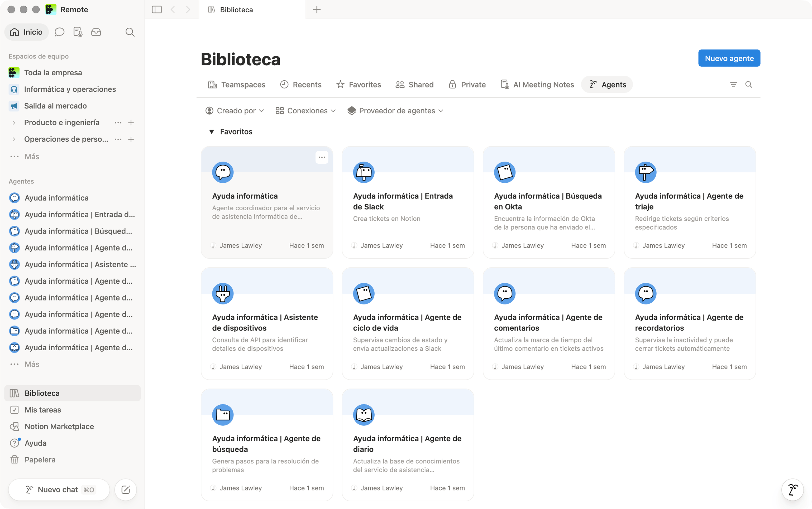Open the AI meeting notes icon beside chat
Image resolution: width=812 pixels, height=509 pixels.
coord(78,32)
